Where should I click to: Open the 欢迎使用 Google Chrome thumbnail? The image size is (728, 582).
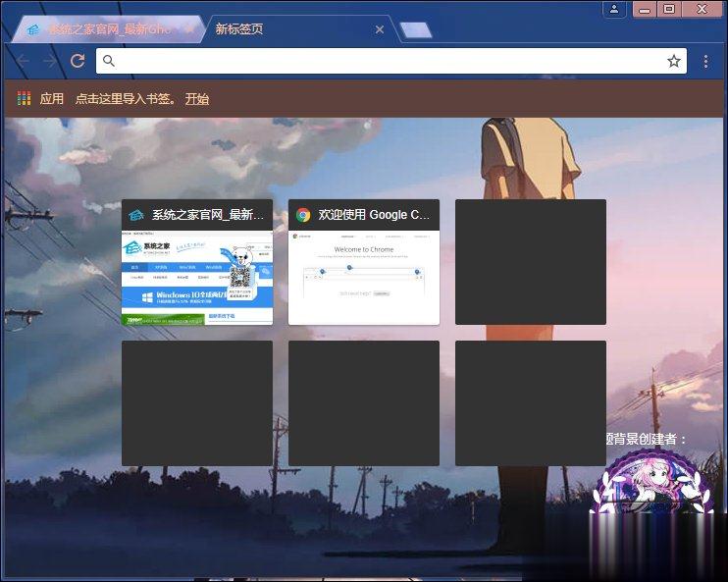tap(364, 262)
